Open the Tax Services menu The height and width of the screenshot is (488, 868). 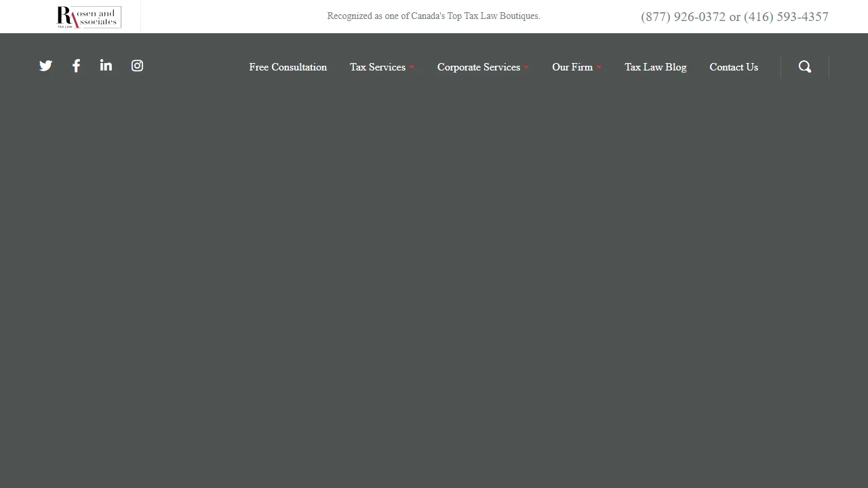378,67
